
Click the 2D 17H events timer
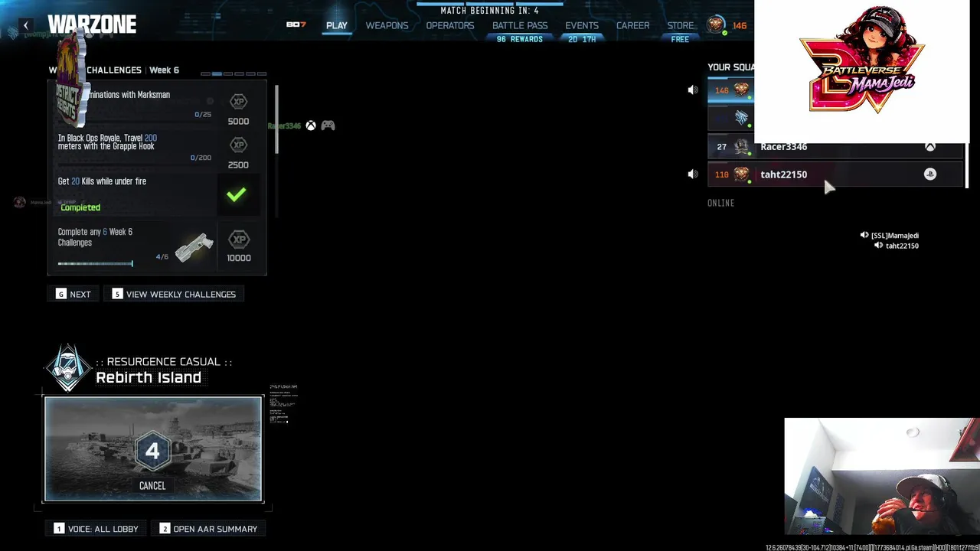[582, 39]
